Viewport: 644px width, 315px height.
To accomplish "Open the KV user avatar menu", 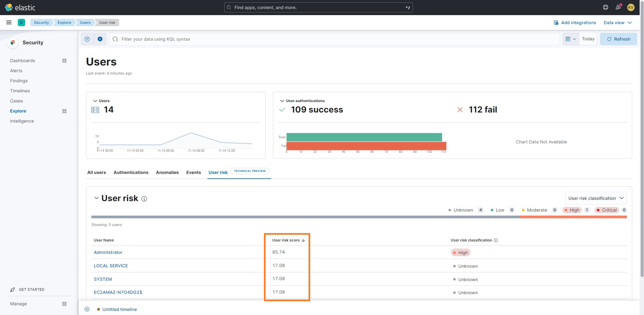I will point(631,7).
